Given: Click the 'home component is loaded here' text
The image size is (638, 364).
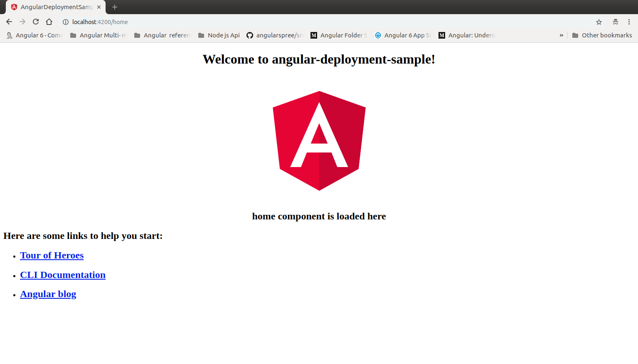Looking at the screenshot, I should click(319, 216).
